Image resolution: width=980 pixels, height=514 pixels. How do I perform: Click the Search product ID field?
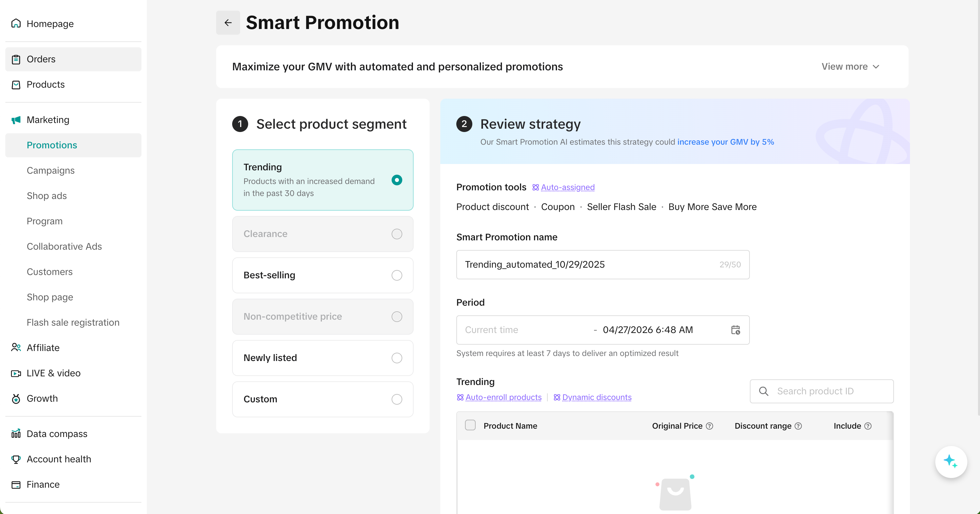tap(829, 391)
